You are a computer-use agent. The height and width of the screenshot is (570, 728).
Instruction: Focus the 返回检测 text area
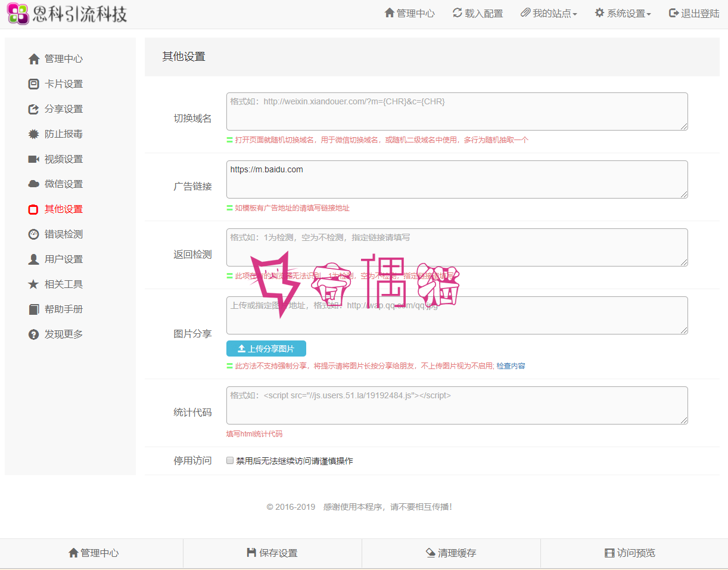(457, 247)
